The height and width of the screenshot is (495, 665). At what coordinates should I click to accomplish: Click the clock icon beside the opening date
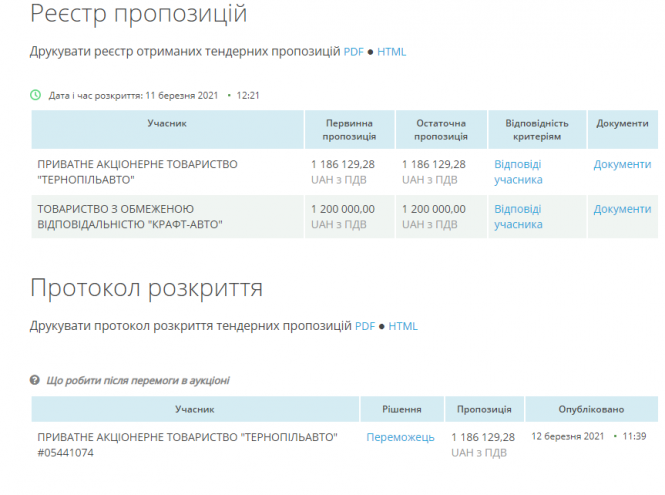click(x=36, y=95)
